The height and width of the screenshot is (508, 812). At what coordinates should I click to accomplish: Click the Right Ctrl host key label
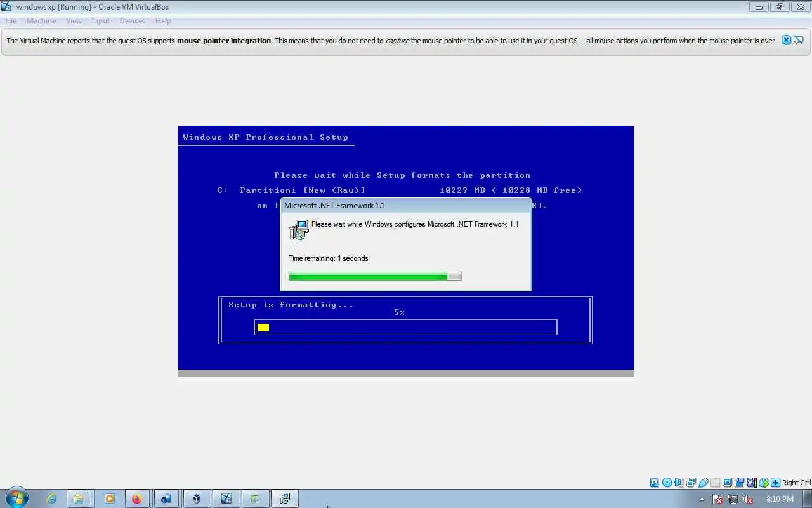(x=796, y=483)
